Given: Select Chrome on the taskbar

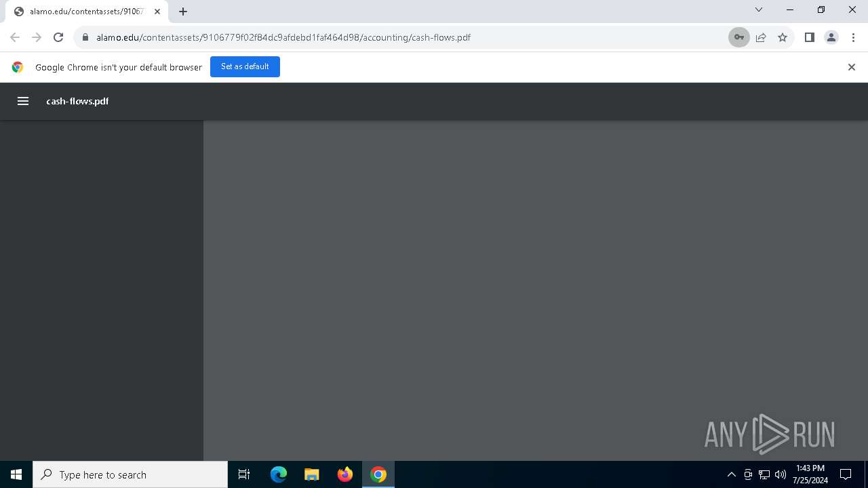Looking at the screenshot, I should click(378, 474).
